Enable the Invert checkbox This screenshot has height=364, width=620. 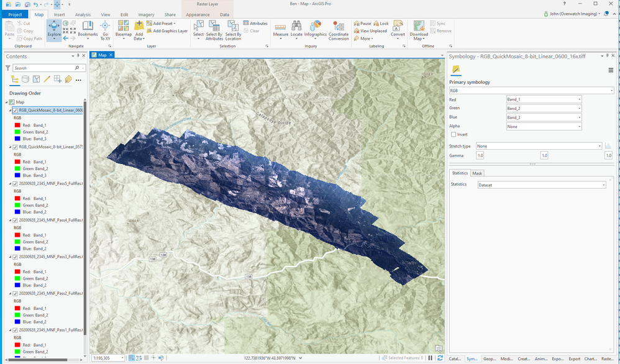click(453, 134)
